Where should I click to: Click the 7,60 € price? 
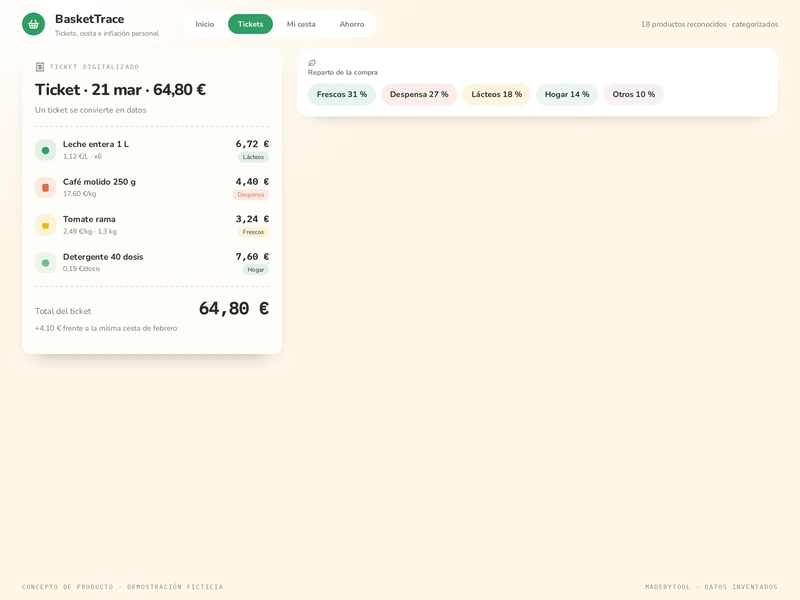(252, 257)
